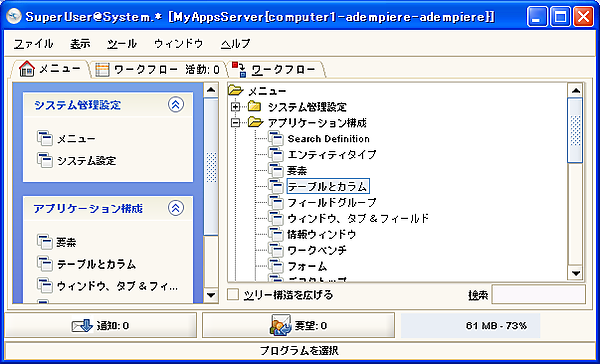Enable the ツリー構造を広げる checkbox
The image size is (600, 364).
click(x=233, y=295)
